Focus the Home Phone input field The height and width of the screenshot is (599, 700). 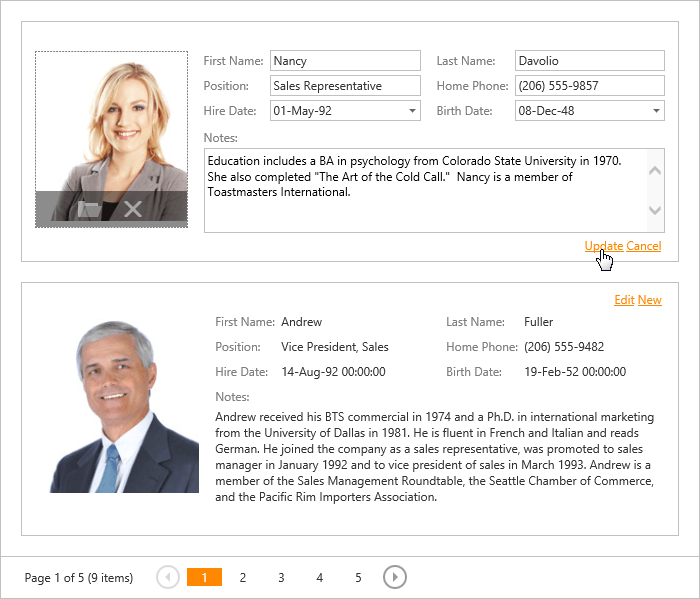coord(590,86)
